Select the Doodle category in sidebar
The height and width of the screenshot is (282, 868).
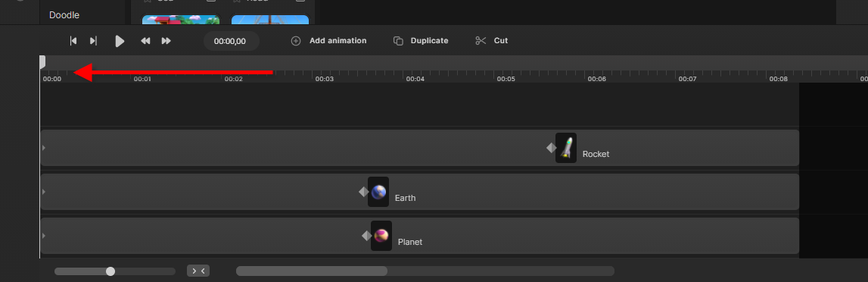[64, 15]
